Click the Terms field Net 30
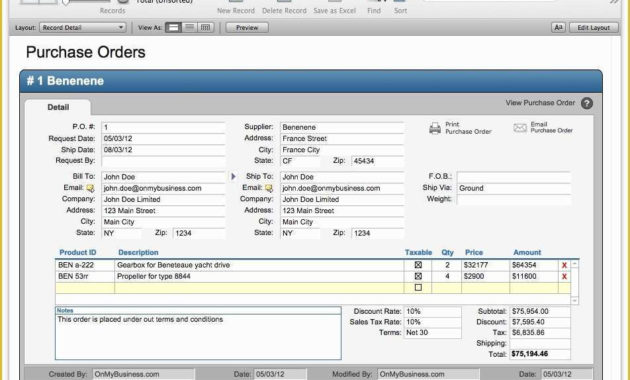 (432, 333)
